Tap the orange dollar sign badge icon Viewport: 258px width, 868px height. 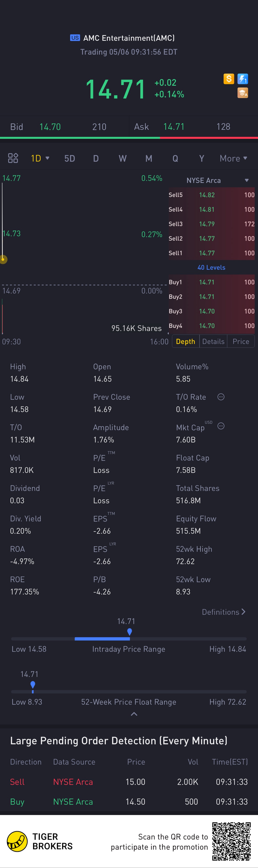(x=229, y=79)
